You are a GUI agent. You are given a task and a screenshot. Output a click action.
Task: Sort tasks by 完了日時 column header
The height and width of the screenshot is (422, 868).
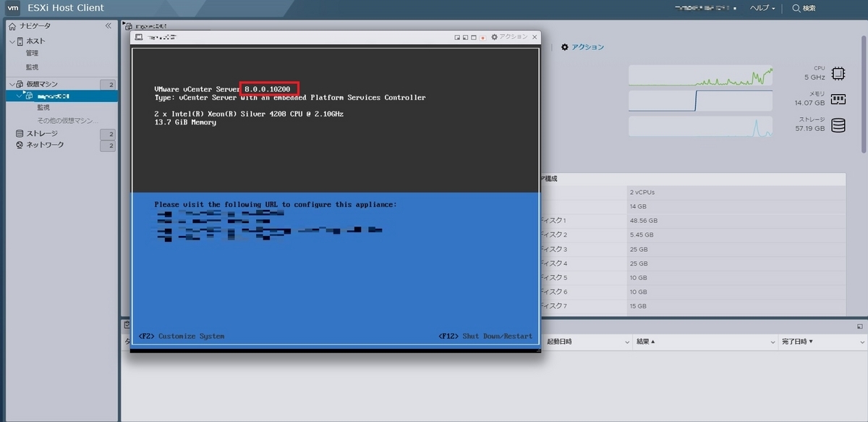797,342
